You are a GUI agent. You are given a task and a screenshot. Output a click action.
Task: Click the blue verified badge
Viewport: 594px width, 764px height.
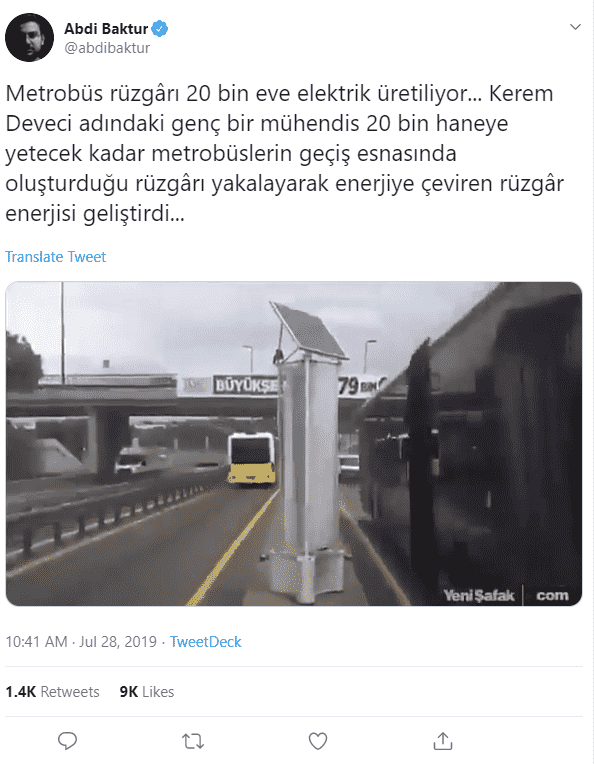click(159, 29)
